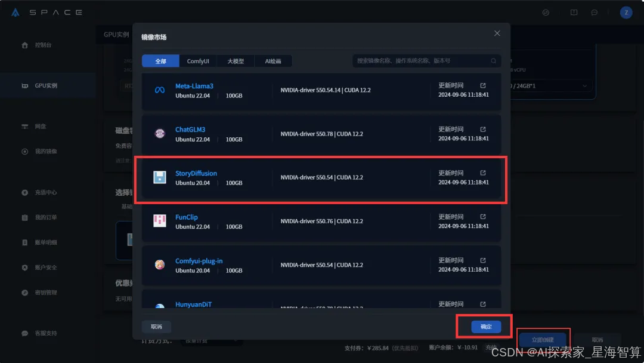This screenshot has width=644, height=363.
Task: Open external link for Meta-Llama3 row
Action: (x=483, y=85)
